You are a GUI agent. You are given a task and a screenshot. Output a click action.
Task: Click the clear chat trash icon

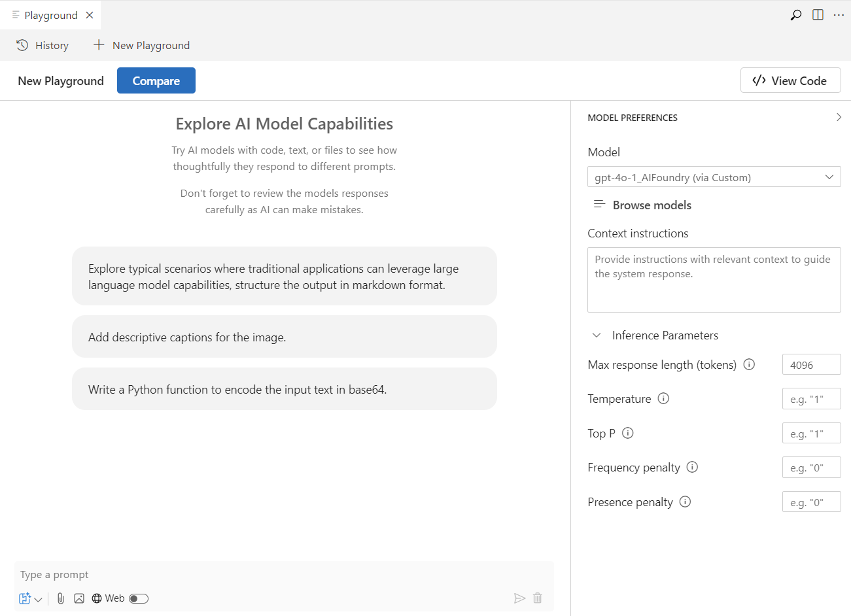tap(538, 598)
